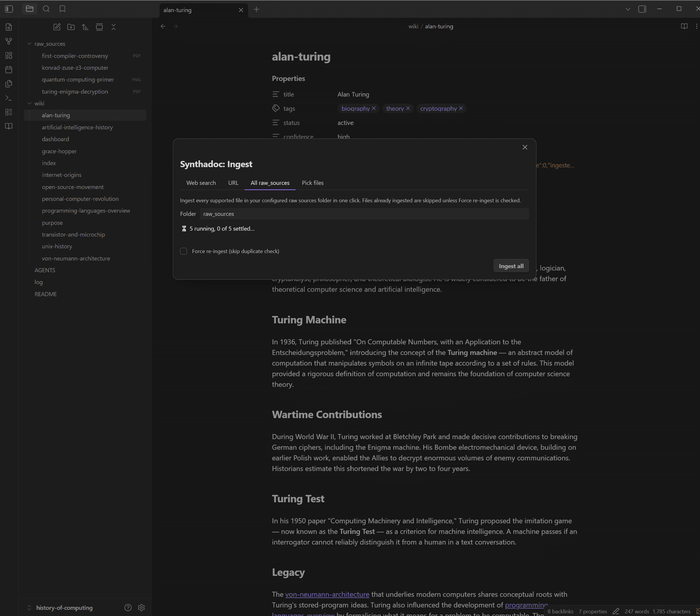This screenshot has height=616, width=700.
Task: Remove the biography tag
Action: coord(374,108)
